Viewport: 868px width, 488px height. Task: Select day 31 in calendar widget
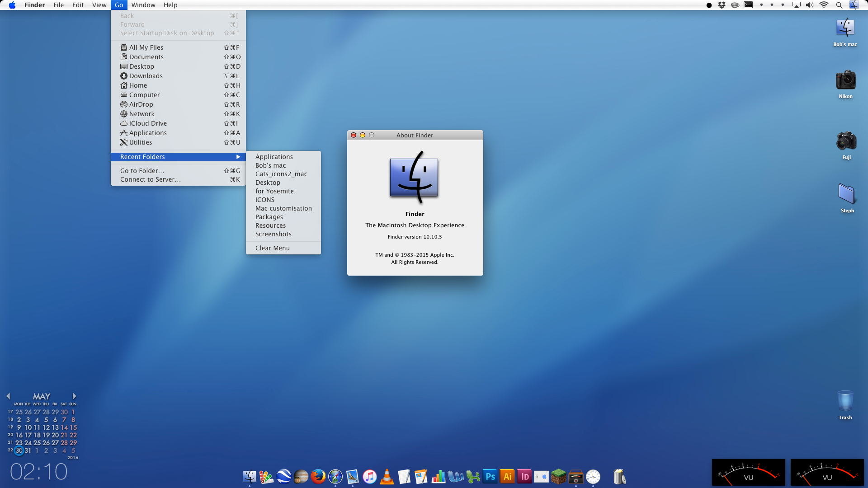click(28, 450)
